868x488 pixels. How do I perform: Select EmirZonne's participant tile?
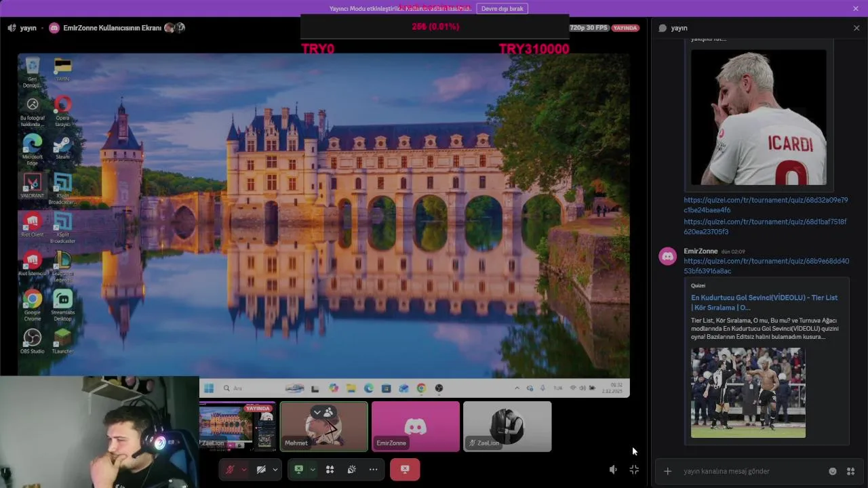(416, 426)
